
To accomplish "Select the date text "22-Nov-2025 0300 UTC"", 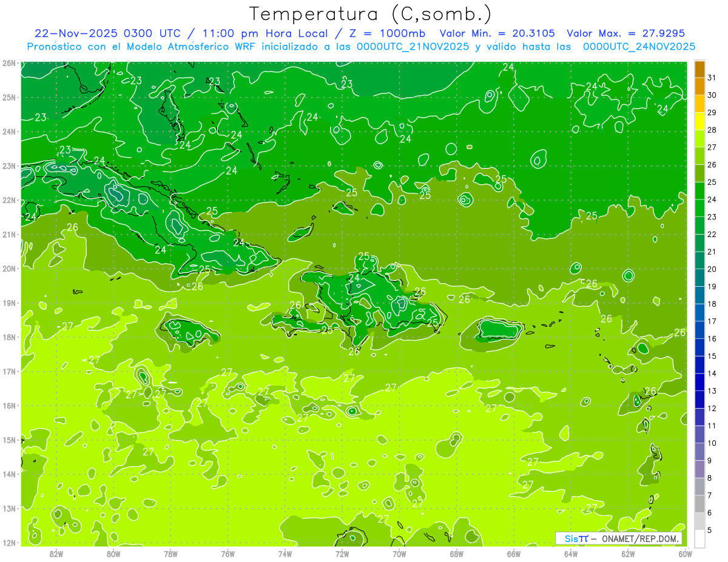I will (x=108, y=33).
